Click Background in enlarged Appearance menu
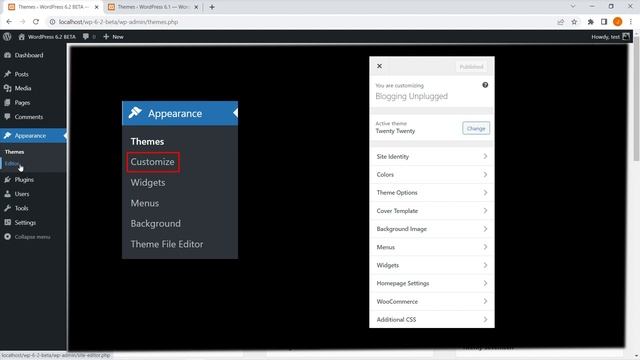 click(x=156, y=224)
